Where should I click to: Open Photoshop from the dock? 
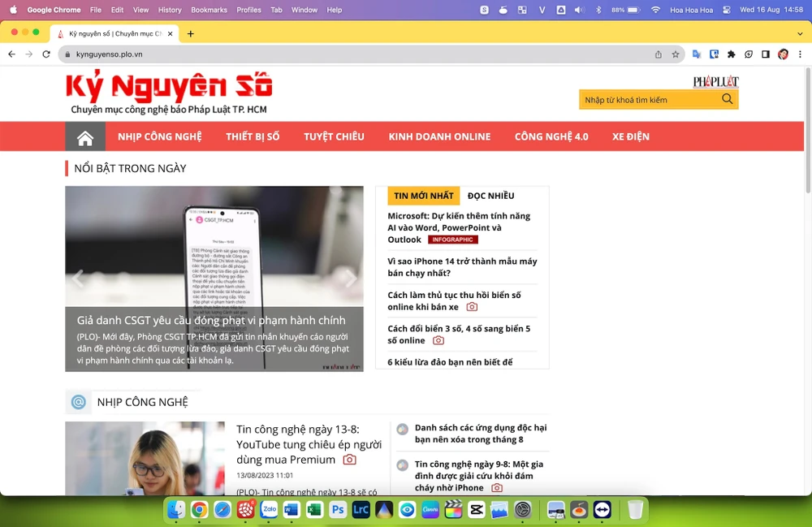click(x=338, y=510)
